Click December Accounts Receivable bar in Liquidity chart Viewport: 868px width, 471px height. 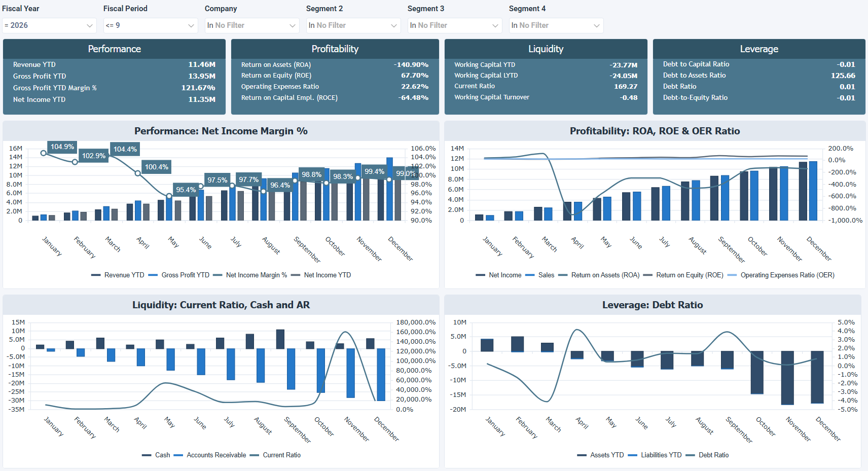tap(381, 375)
